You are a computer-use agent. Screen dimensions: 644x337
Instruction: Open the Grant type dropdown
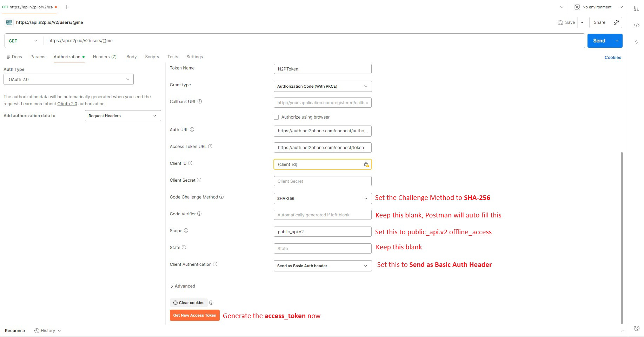(323, 86)
